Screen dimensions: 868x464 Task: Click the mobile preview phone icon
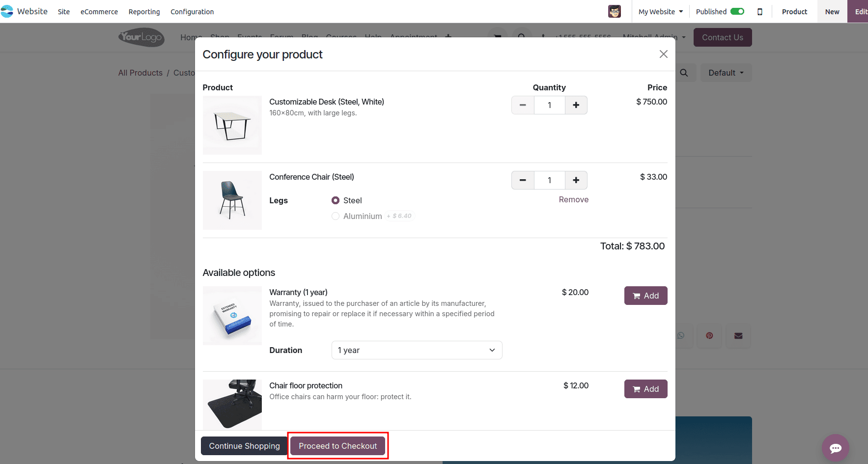pos(760,11)
